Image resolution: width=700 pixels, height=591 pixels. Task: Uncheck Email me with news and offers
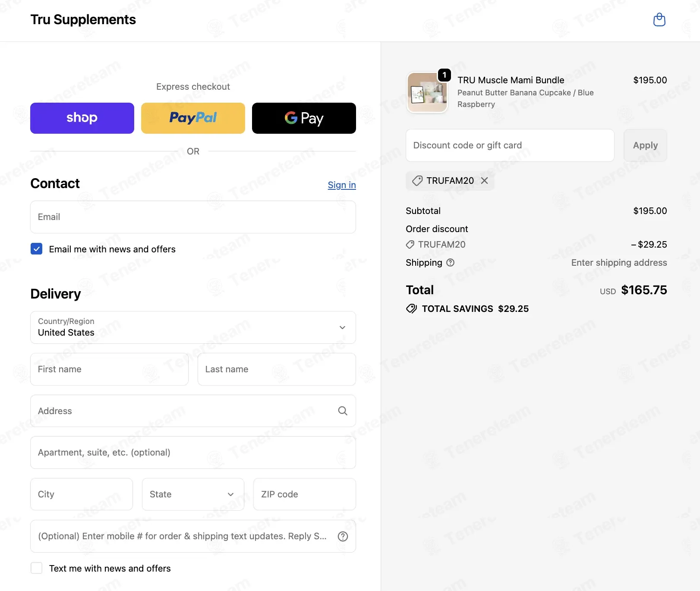[37, 249]
